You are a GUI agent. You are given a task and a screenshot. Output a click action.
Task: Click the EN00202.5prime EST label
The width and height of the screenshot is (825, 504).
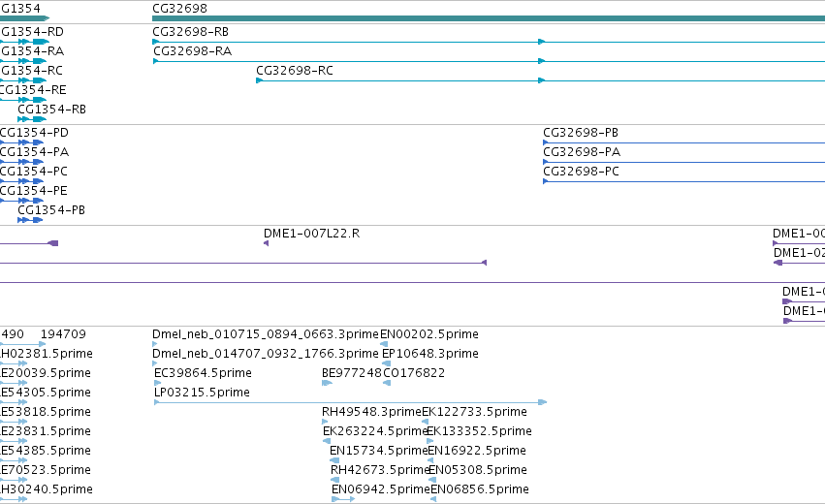coord(429,334)
